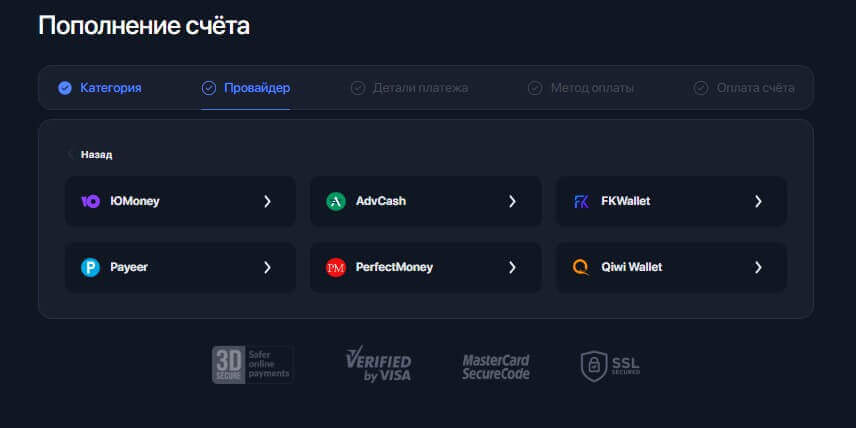Click the MasterCard SecureCode logo
This screenshot has height=428, width=856.
496,366
